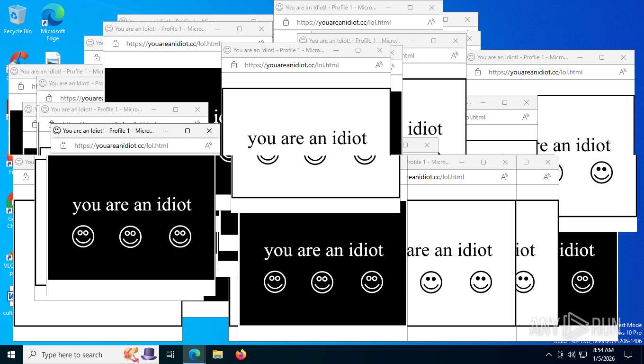
Task: Click the rightmost window's 'You are an Idiot!' title
Action: [498, 57]
